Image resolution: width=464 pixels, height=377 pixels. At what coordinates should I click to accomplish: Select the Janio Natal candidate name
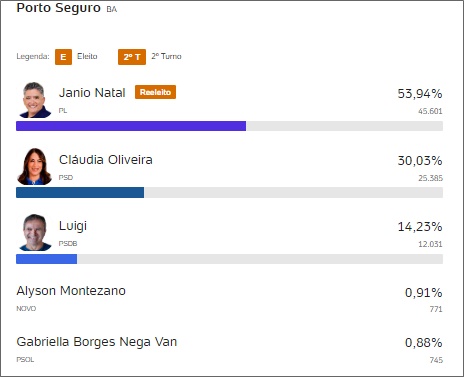[x=92, y=93]
